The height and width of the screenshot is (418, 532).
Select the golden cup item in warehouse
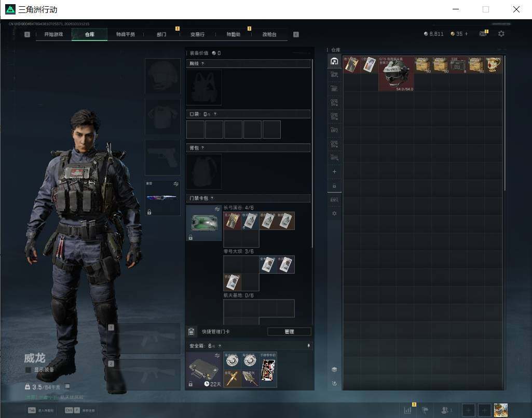493,64
